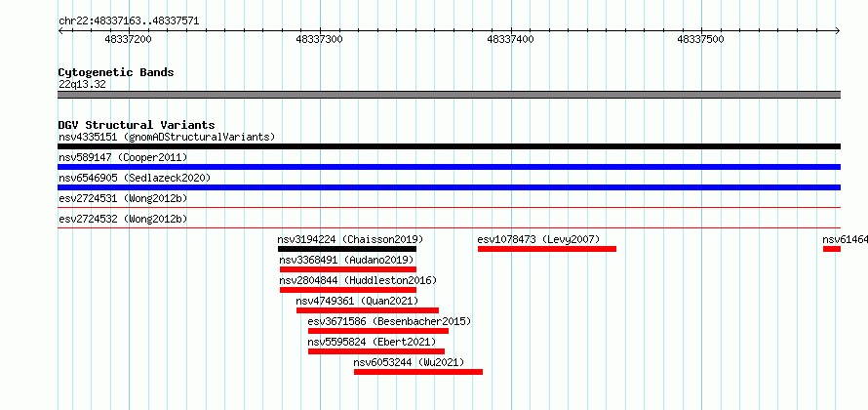868x410 pixels.
Task: Open esv2724532 (Wong2012b) label
Action: (x=123, y=219)
